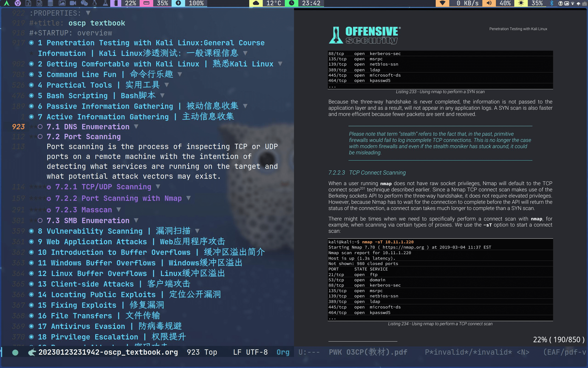Viewport: 588px width, 368px height.
Task: Expand the 7.2.3 Masscan fold arrow
Action: (119, 209)
